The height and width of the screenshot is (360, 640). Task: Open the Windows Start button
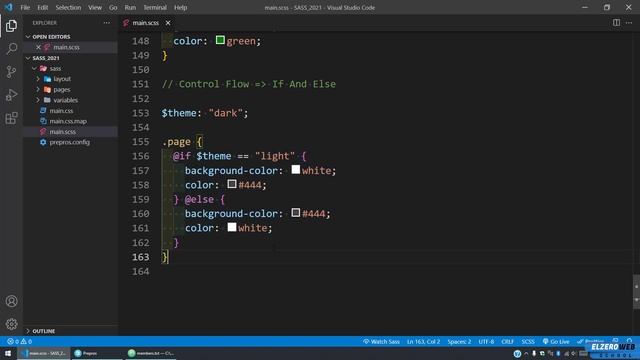pos(8,353)
